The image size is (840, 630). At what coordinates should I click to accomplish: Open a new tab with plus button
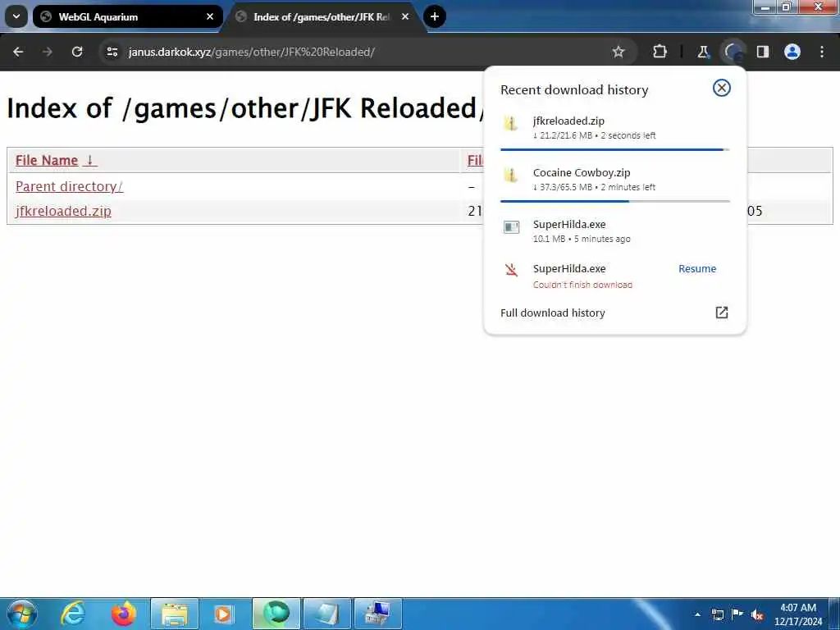(x=435, y=16)
